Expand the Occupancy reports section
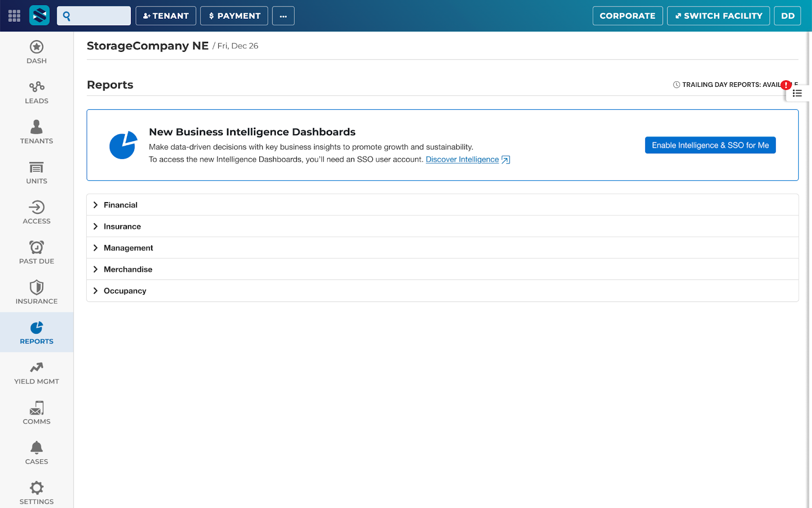812x508 pixels. coord(125,291)
